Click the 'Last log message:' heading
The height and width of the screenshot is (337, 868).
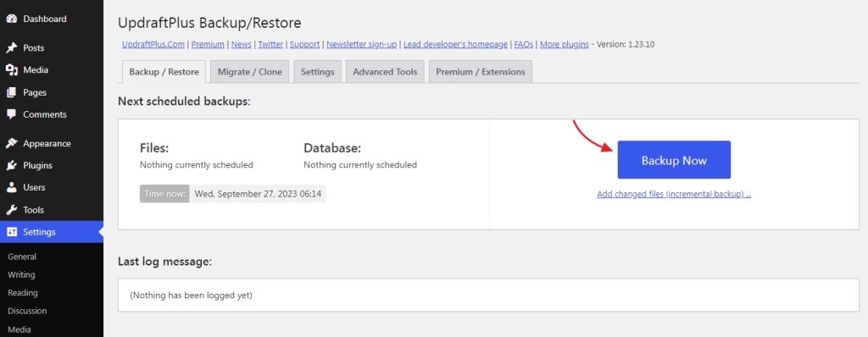click(x=165, y=261)
